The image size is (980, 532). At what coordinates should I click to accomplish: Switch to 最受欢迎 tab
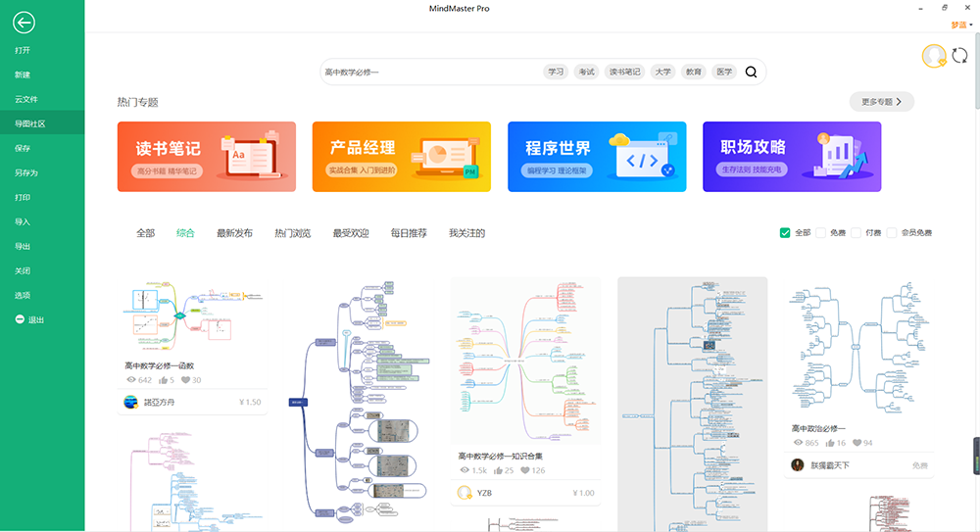click(351, 233)
